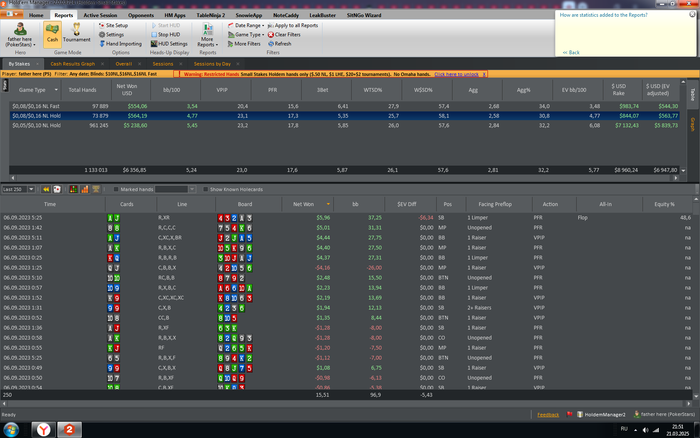Open the SitNGo Wizard ribbon tab
The width and height of the screenshot is (700, 438).
364,15
